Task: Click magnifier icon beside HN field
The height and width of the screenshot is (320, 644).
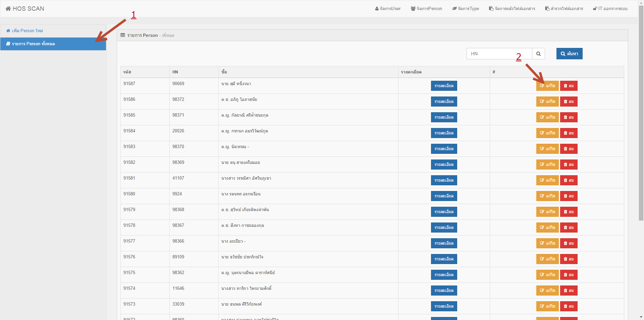Action: 538,54
